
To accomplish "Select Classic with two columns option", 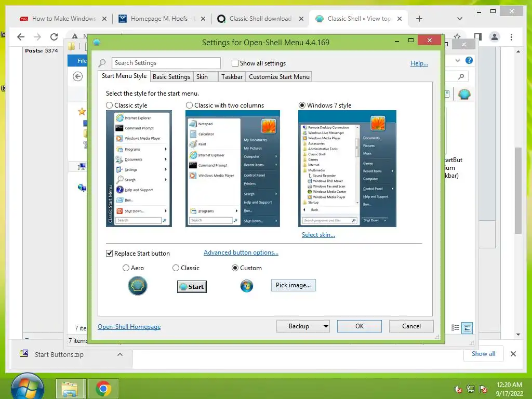I will [189, 105].
